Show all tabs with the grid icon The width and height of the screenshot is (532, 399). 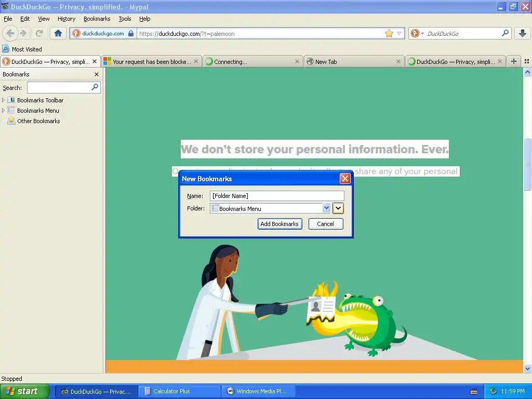527,61
